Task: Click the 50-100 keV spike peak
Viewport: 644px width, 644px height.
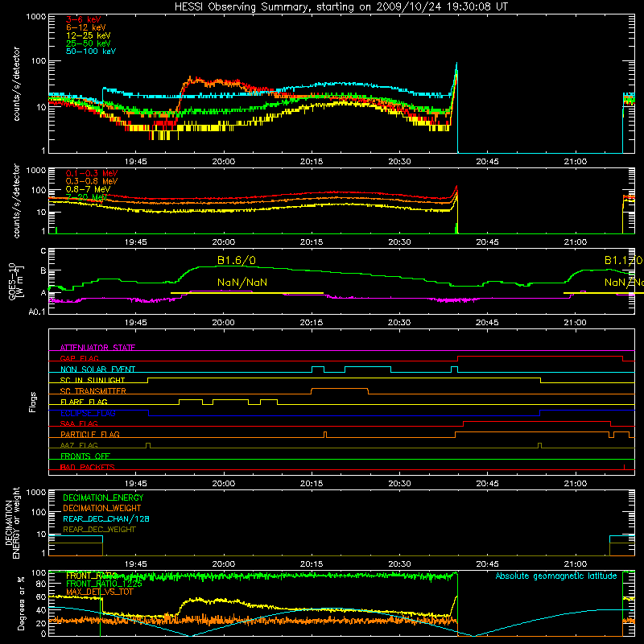Action: pos(456,64)
